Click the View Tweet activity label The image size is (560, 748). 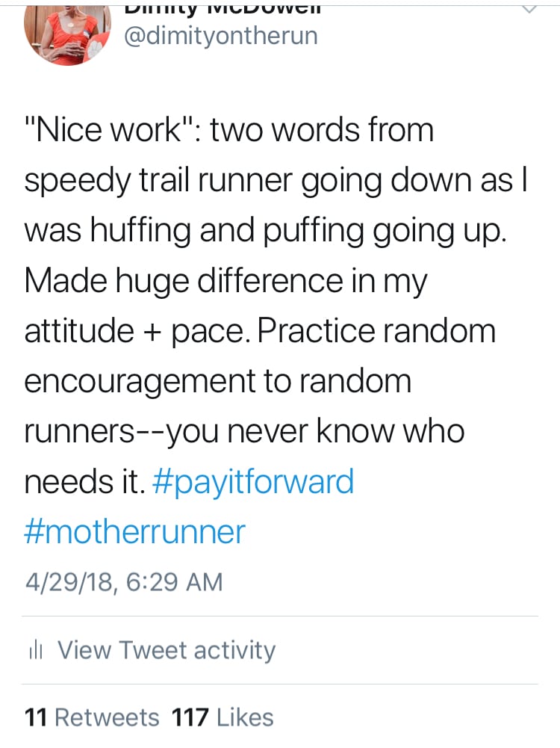click(167, 650)
